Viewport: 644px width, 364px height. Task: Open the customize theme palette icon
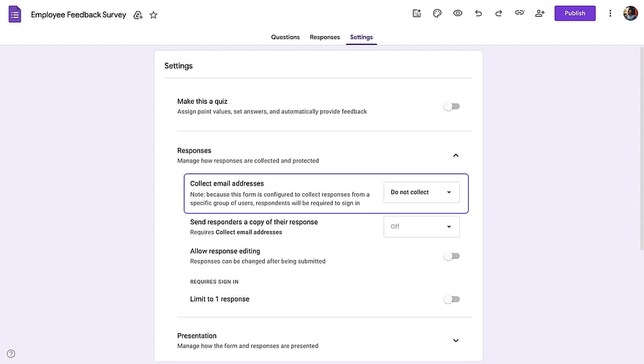(x=437, y=13)
